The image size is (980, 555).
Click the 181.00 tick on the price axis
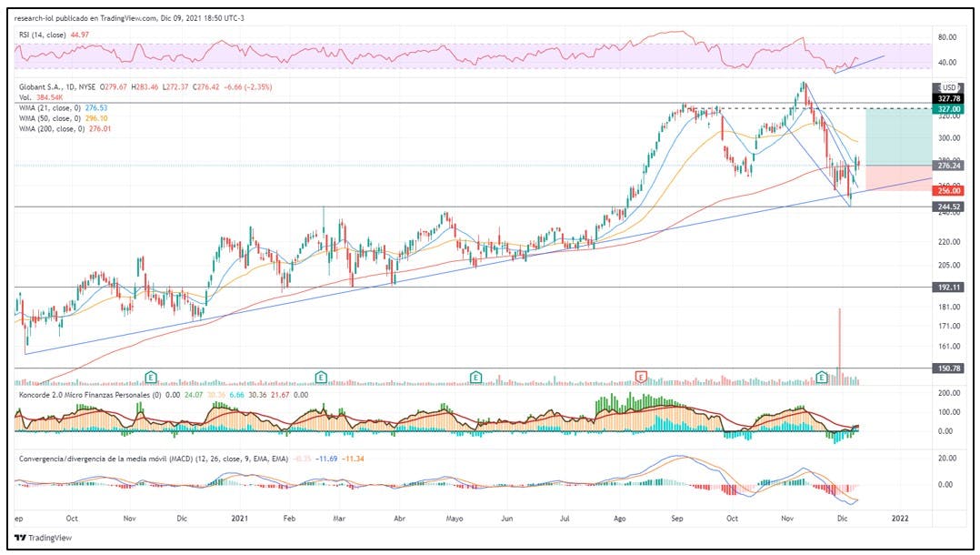click(949, 308)
